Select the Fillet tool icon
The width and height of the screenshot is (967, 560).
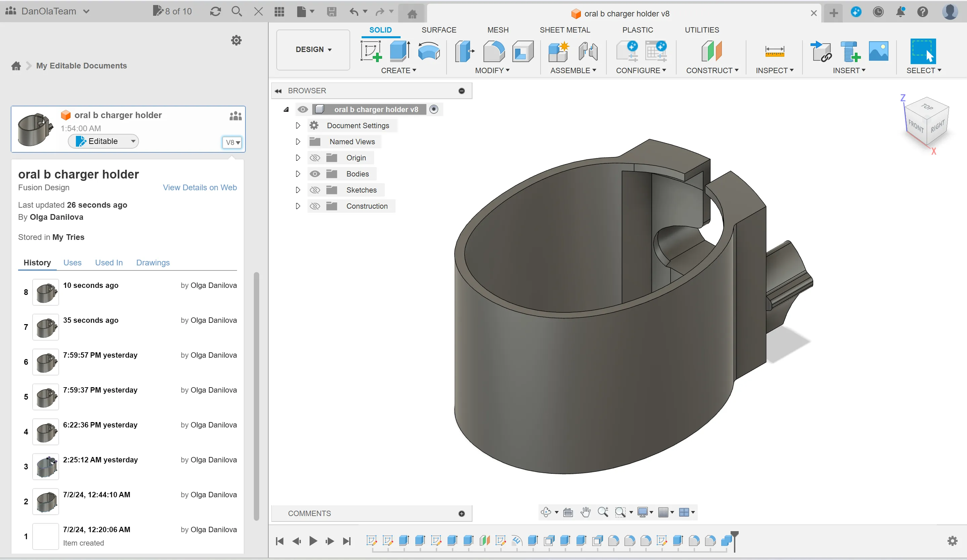(494, 51)
